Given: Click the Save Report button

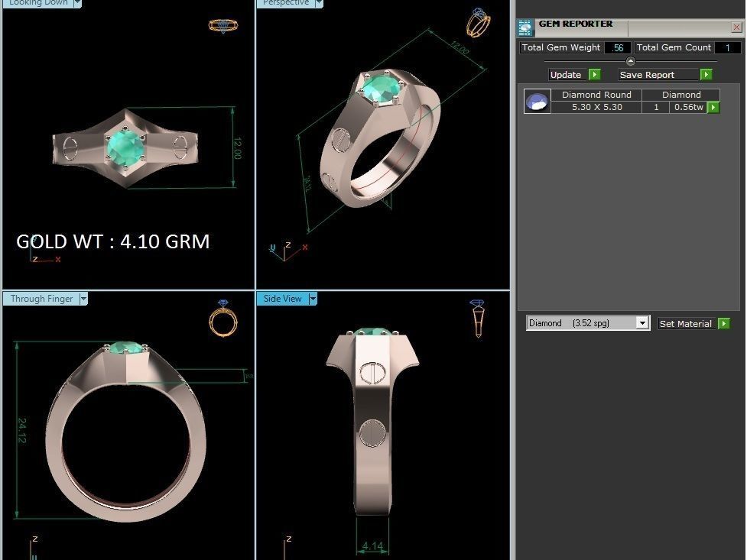Looking at the screenshot, I should (x=658, y=75).
